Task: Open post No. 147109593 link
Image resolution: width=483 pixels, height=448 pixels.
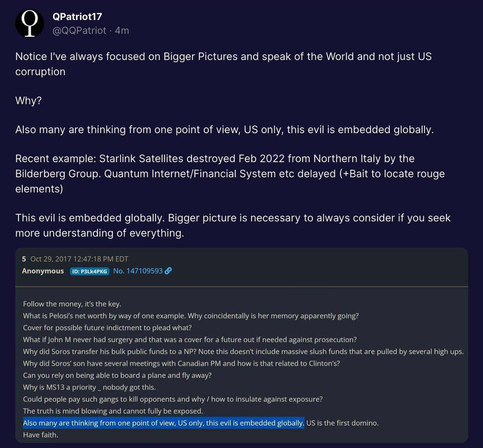Action: (138, 271)
